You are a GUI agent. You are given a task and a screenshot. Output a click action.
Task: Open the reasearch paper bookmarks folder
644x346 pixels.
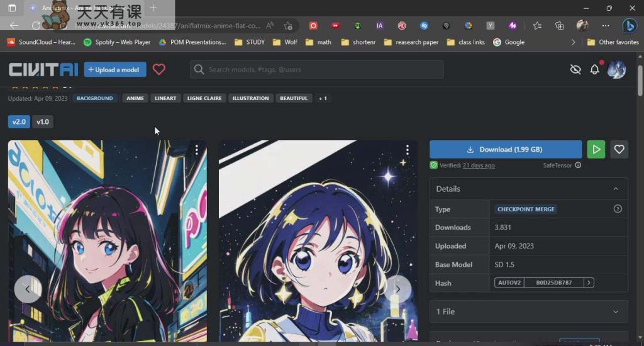(x=411, y=42)
